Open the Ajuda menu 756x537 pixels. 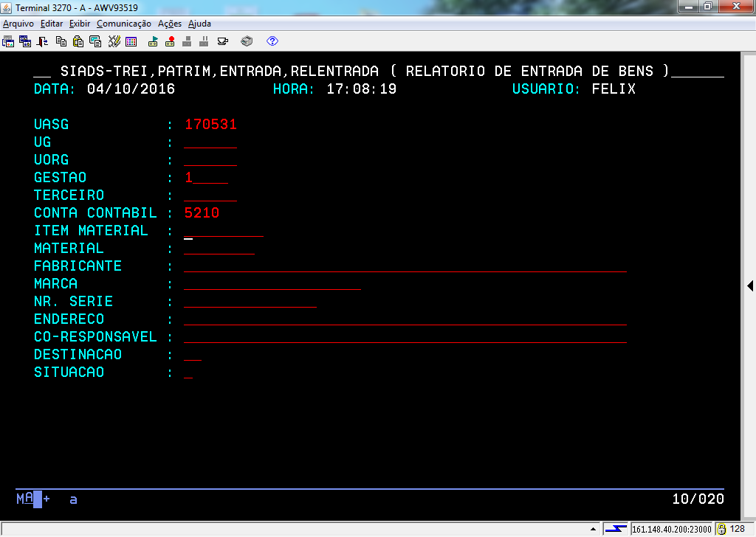click(x=199, y=24)
